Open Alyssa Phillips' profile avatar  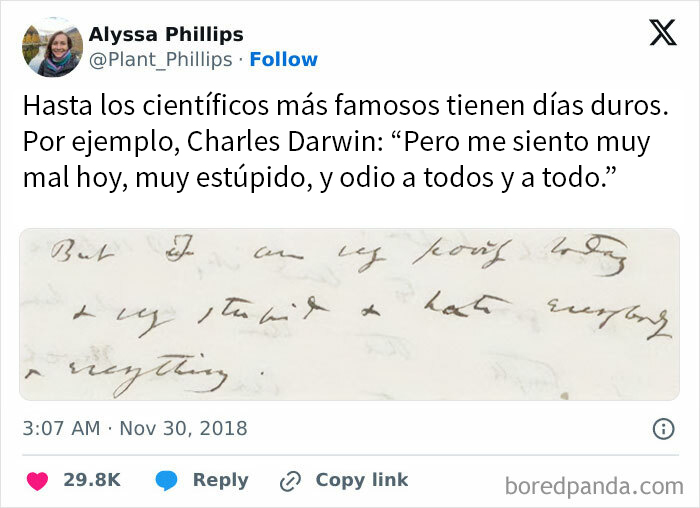52,47
